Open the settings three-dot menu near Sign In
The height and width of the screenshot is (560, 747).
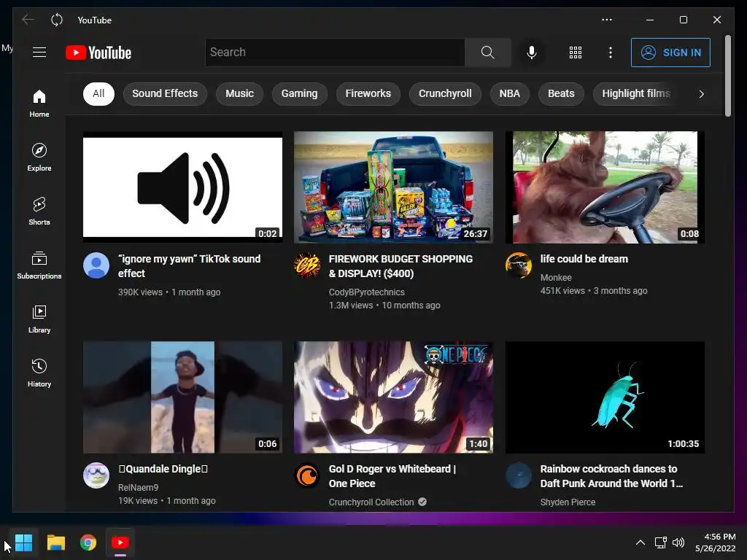click(x=611, y=52)
